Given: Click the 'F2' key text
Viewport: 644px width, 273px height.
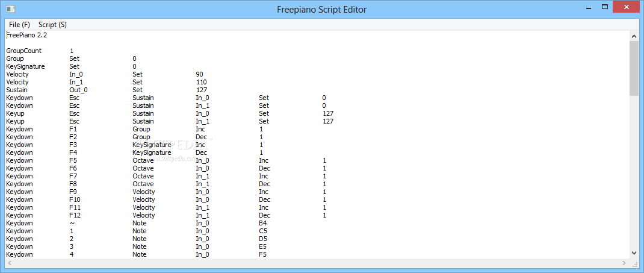Looking at the screenshot, I should [x=73, y=137].
